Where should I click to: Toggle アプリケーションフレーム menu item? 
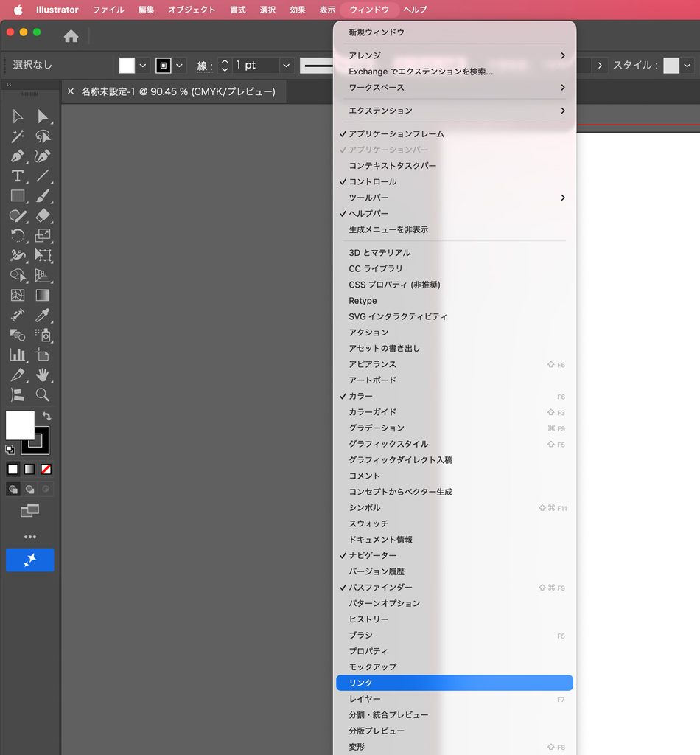[455, 134]
